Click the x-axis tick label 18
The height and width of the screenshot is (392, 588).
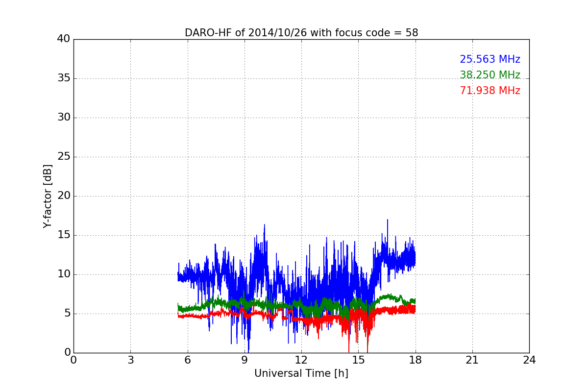(x=416, y=360)
